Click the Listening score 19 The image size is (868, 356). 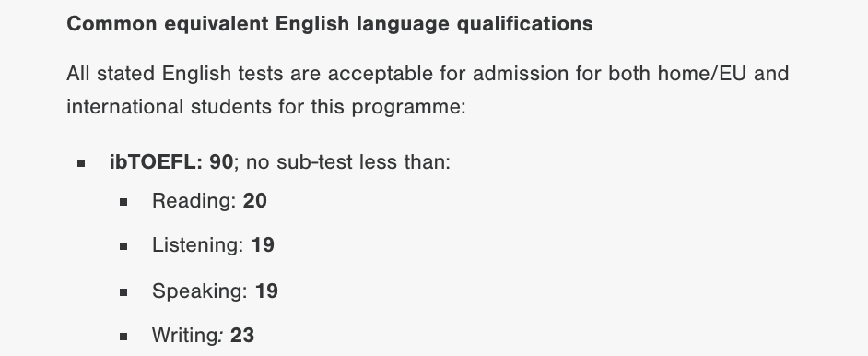(263, 244)
